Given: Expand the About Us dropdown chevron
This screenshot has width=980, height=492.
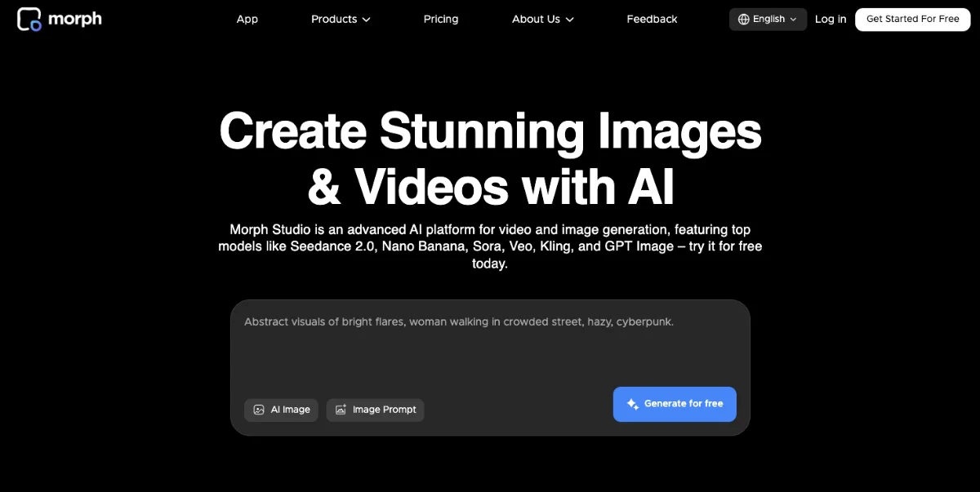Looking at the screenshot, I should point(569,20).
